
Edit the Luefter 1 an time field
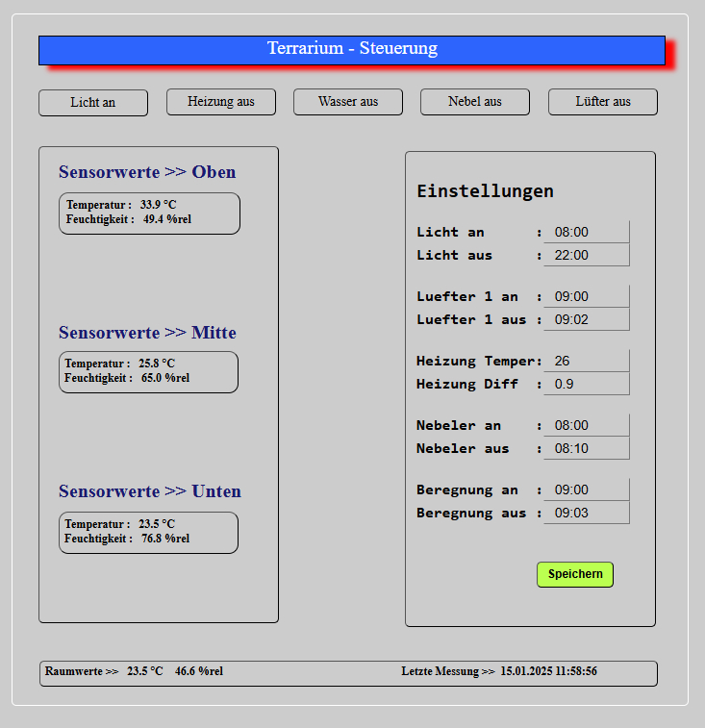coord(586,296)
